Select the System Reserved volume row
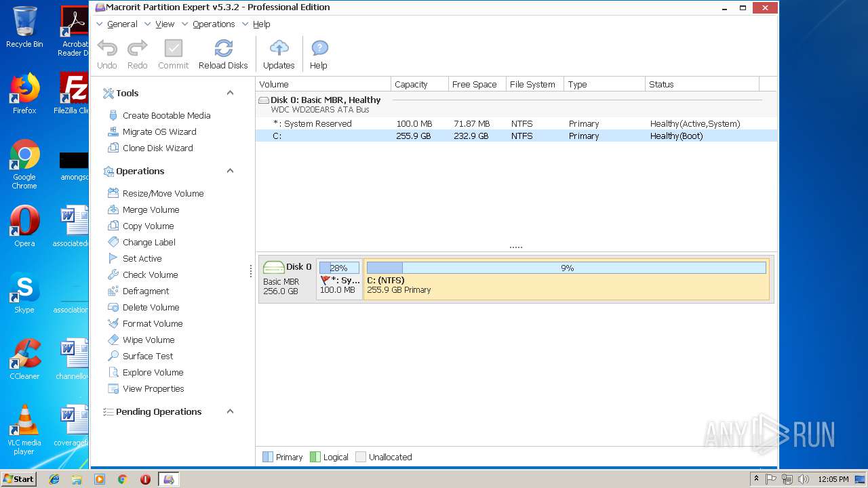 [516, 123]
